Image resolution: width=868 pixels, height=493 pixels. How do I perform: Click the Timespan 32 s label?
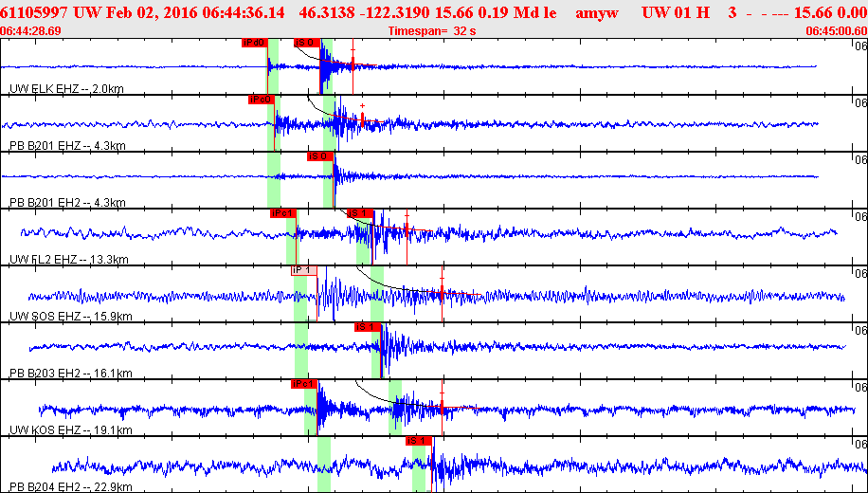[433, 30]
